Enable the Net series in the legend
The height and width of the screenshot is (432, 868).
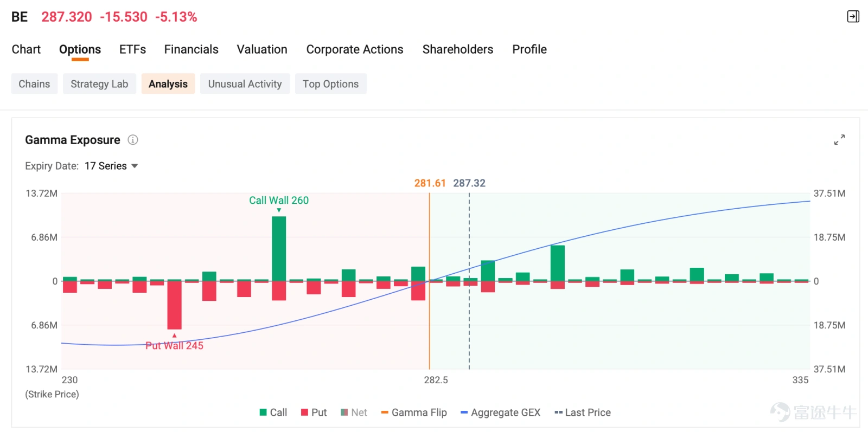[354, 412]
